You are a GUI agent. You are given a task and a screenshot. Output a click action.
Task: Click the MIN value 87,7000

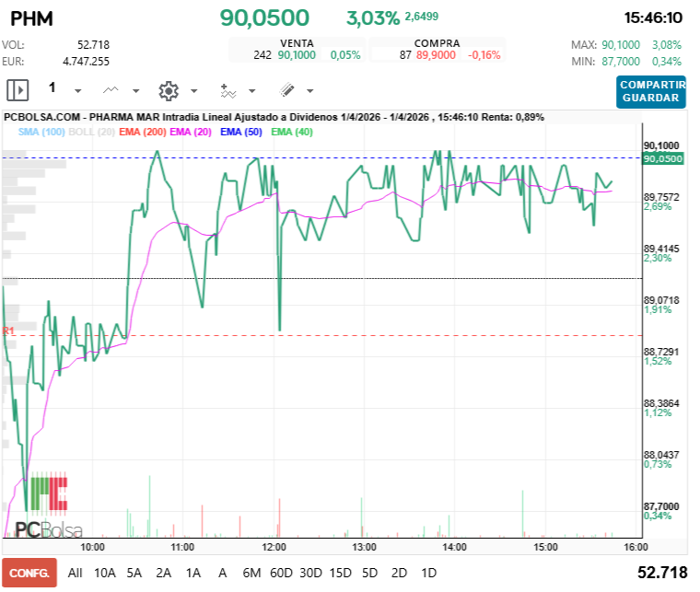(x=621, y=62)
